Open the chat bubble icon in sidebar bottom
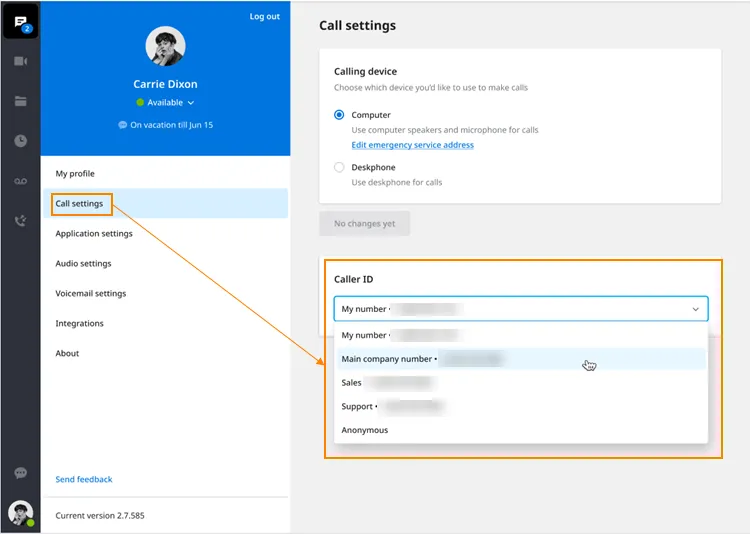The image size is (750, 534). click(21, 473)
